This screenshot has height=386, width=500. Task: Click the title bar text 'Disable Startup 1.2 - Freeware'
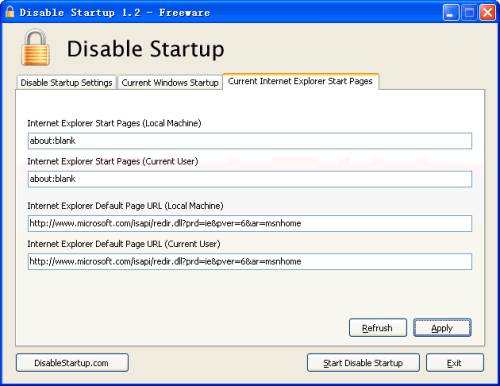[115, 13]
